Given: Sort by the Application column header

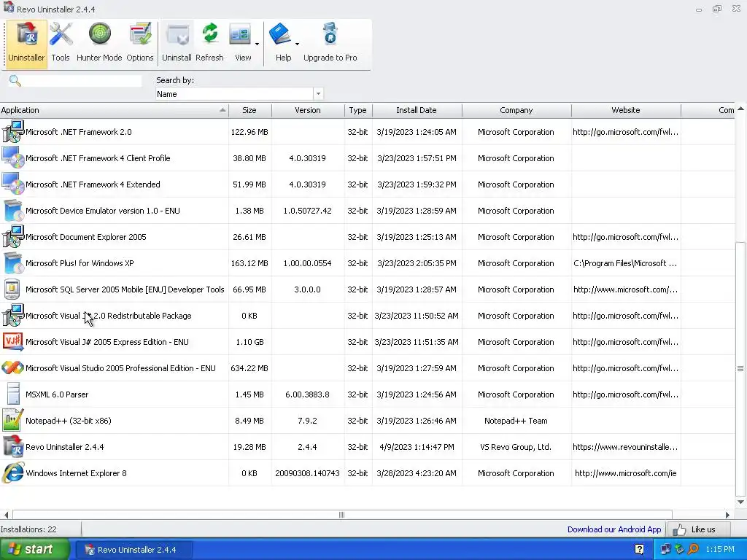Looking at the screenshot, I should tap(114, 110).
